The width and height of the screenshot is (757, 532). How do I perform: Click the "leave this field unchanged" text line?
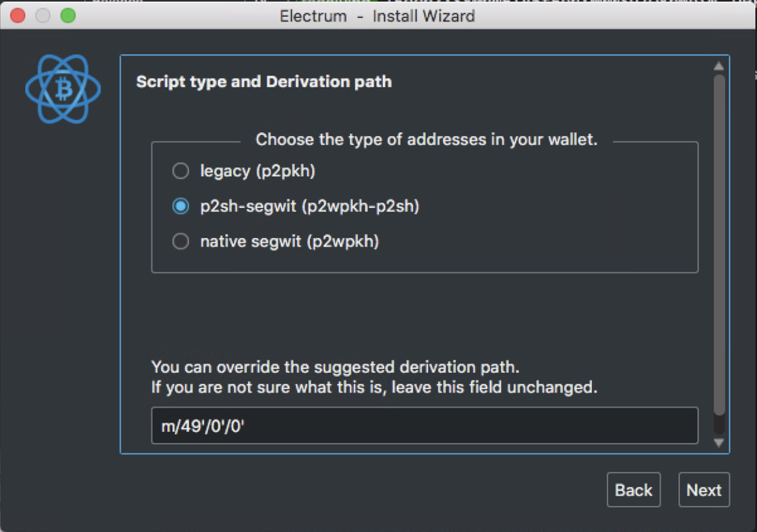375,387
